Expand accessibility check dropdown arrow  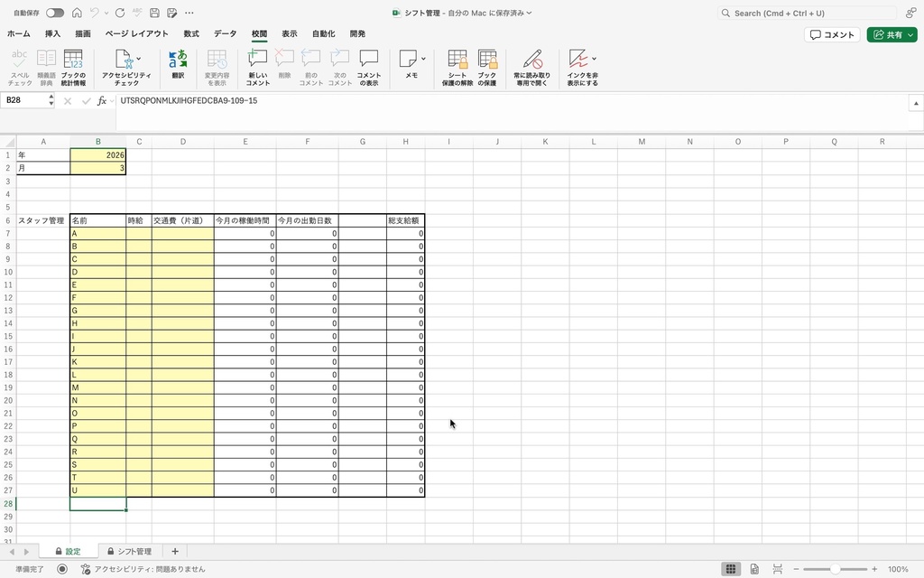pos(138,59)
